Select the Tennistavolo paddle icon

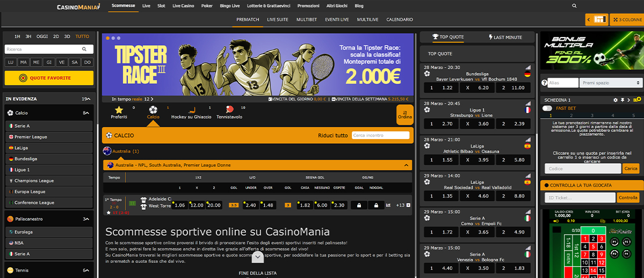[x=229, y=109]
